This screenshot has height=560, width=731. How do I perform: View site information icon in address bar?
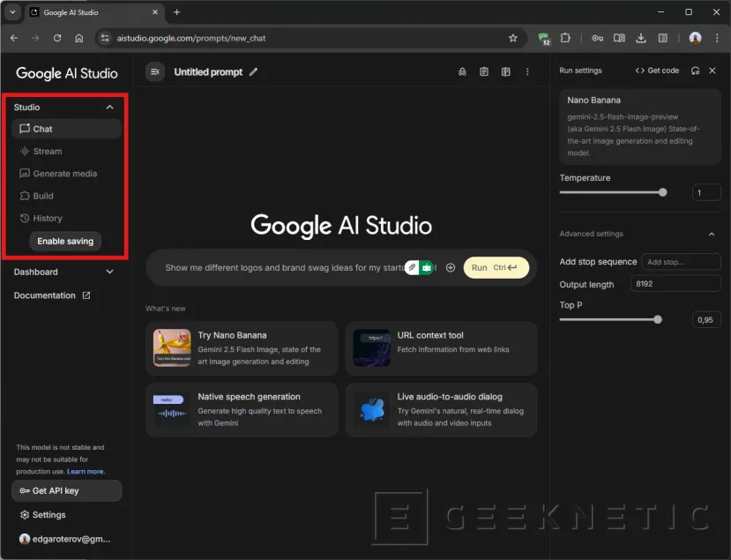(105, 38)
